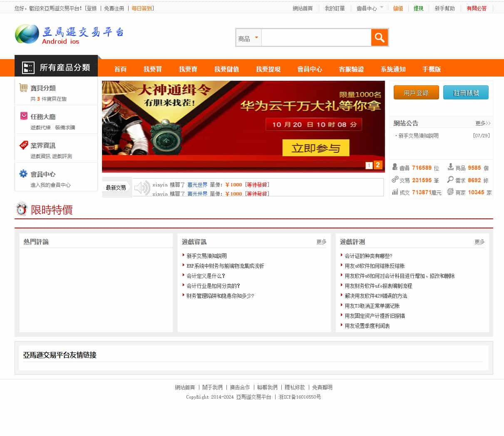This screenshot has width=504, height=436.
Task: Click the member person icon beside 會員 716589
Action: pyautogui.click(x=395, y=167)
